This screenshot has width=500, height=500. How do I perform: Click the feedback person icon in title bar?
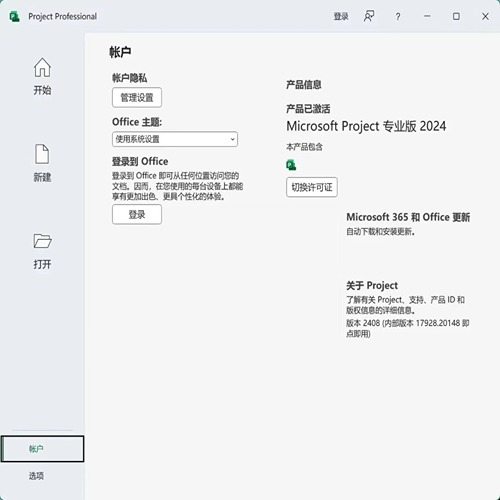[x=369, y=16]
